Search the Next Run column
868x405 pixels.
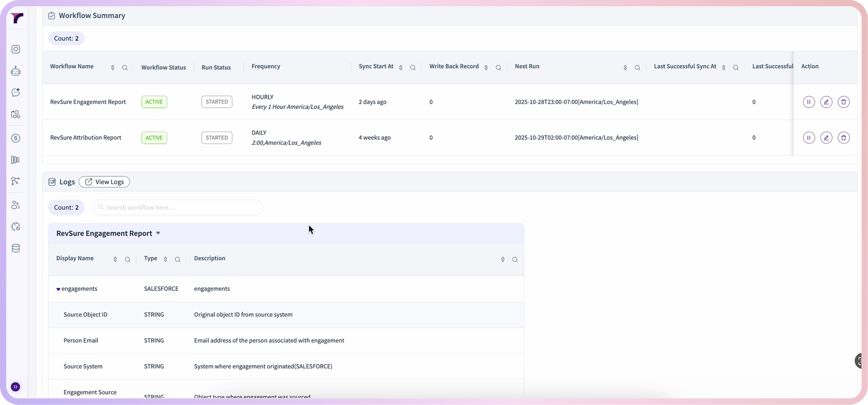637,68
